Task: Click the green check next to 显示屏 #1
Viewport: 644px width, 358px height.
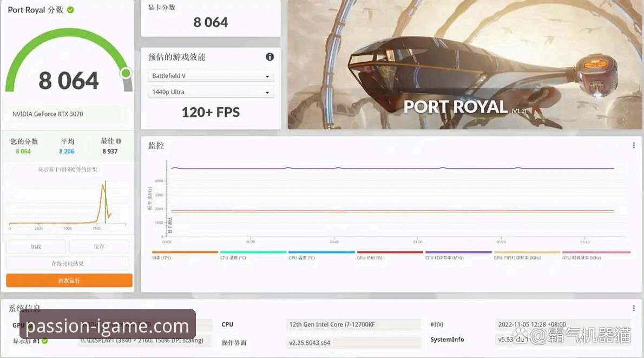Action: click(45, 341)
